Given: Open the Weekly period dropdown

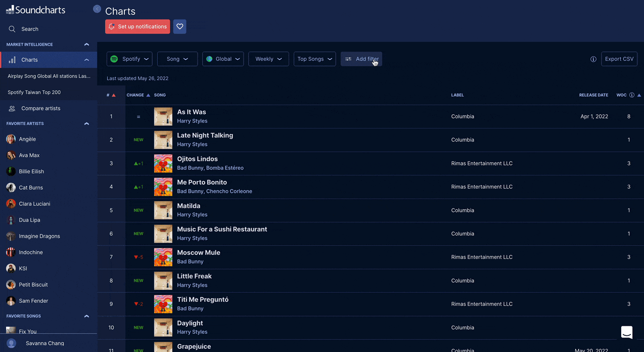Looking at the screenshot, I should pos(268,59).
